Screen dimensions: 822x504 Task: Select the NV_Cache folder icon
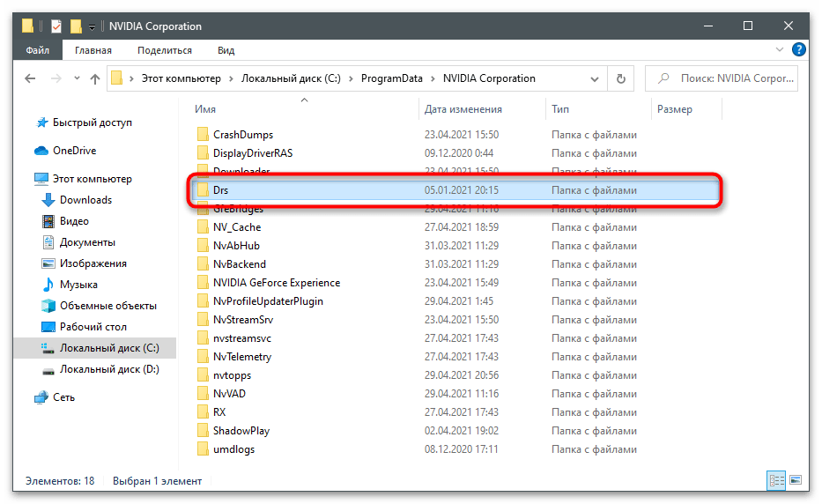[x=203, y=226]
